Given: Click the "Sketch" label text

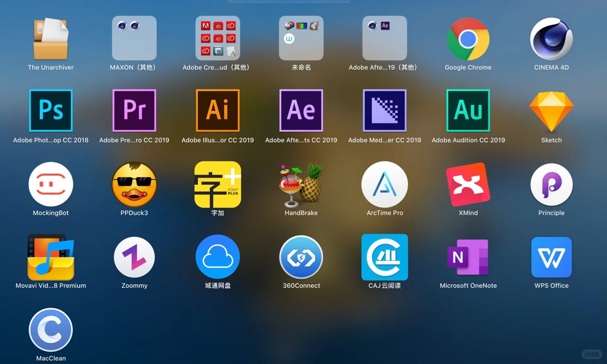Looking at the screenshot, I should click(x=552, y=140).
